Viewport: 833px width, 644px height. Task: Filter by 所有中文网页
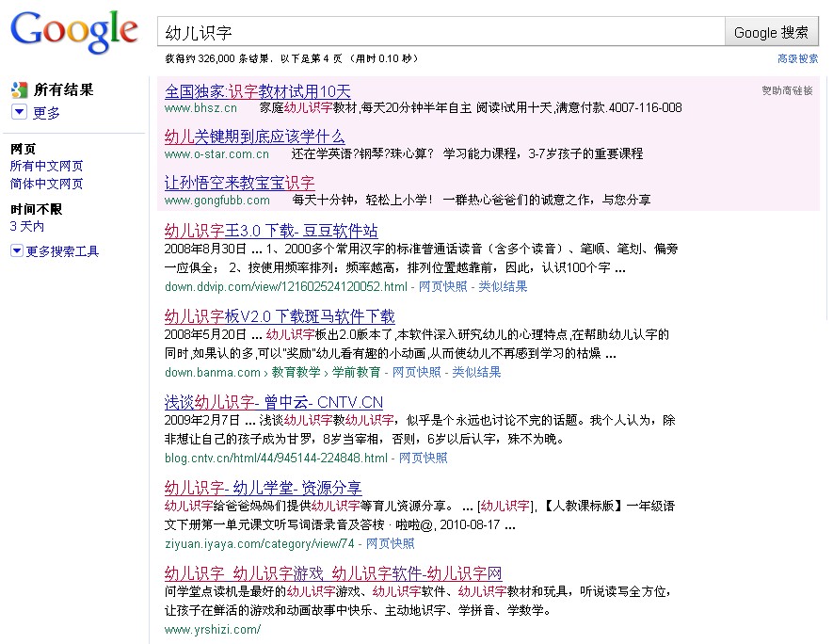tap(46, 166)
